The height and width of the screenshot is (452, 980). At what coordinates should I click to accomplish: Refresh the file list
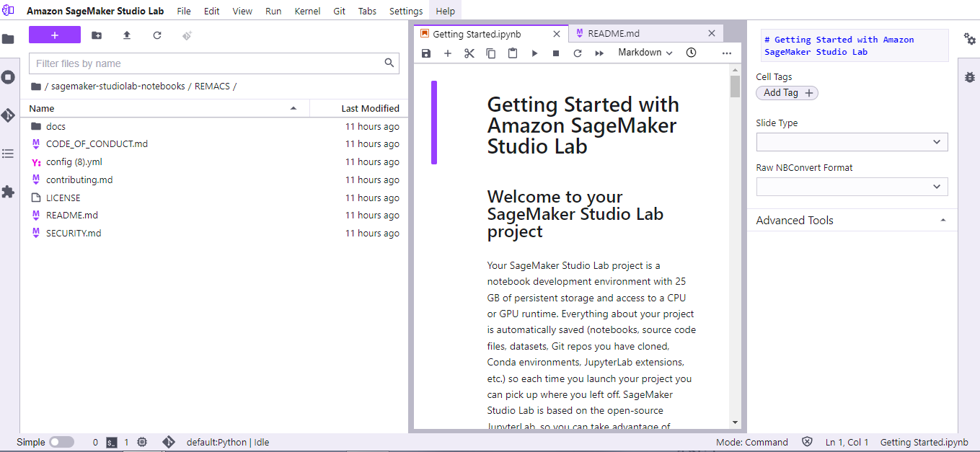tap(157, 35)
